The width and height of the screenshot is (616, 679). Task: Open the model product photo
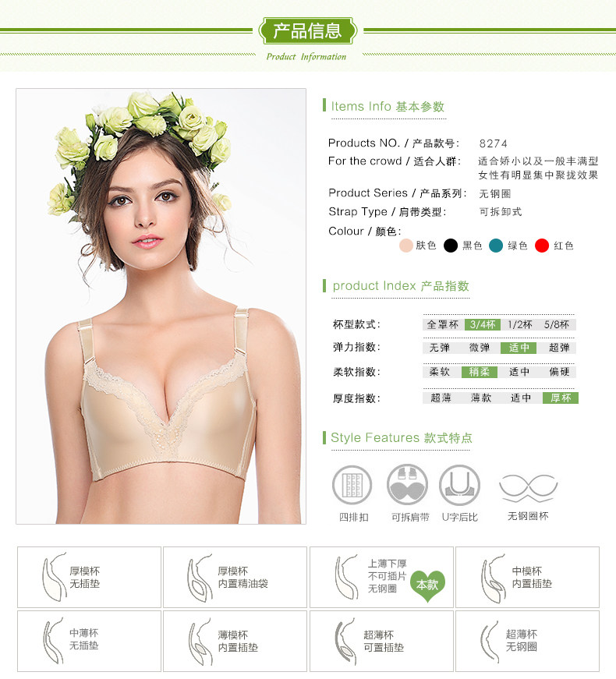161,306
